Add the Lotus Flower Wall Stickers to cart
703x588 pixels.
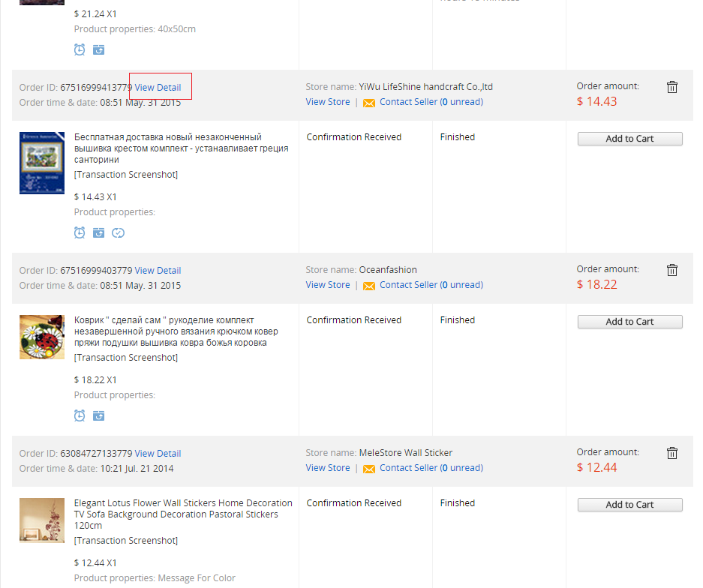pos(629,505)
